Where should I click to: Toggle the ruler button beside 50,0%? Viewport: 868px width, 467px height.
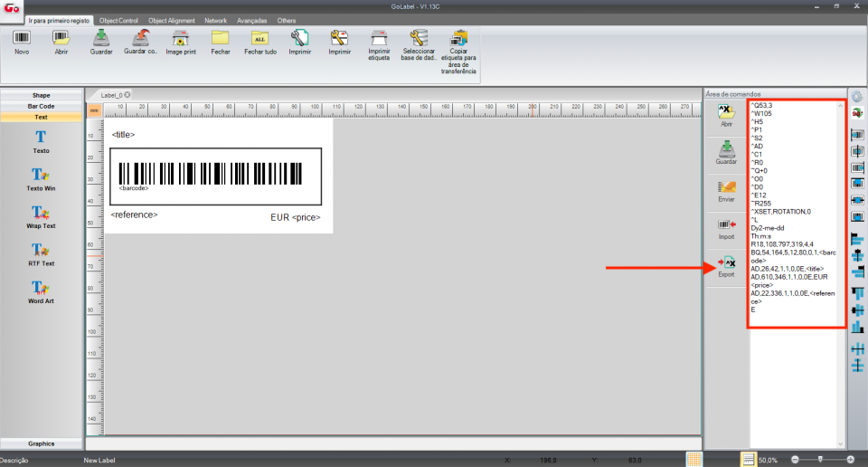coord(749,460)
